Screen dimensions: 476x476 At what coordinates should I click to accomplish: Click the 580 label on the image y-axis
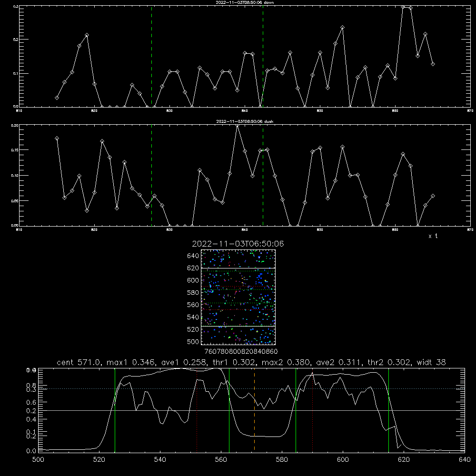(x=193, y=293)
